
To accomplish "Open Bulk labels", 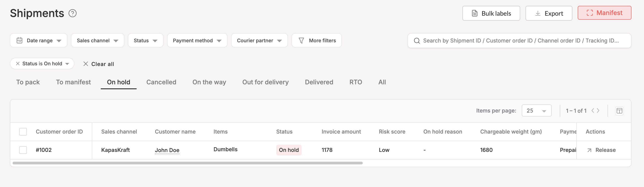I will (491, 13).
